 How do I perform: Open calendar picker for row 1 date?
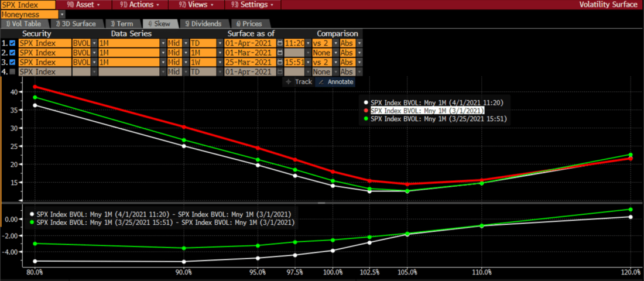tap(280, 43)
